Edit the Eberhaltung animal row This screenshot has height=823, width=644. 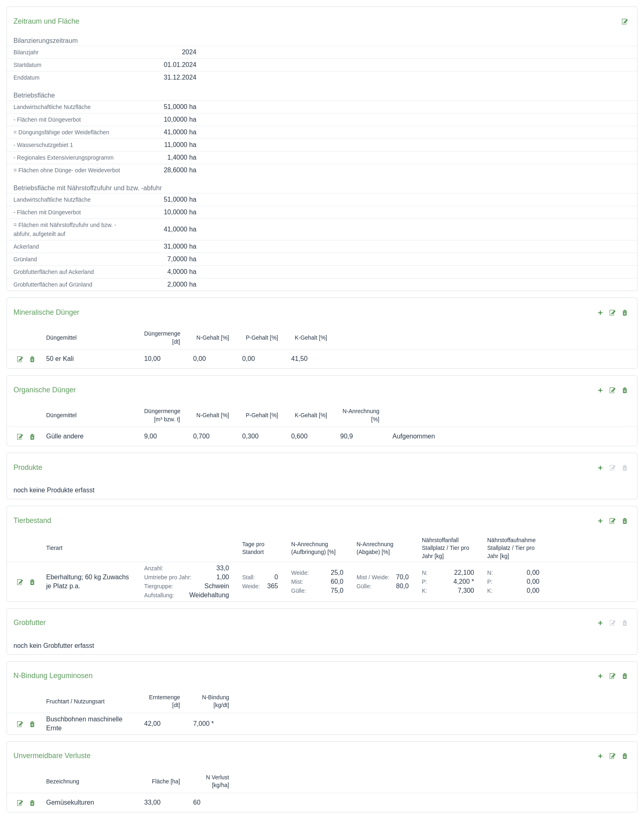tap(20, 582)
